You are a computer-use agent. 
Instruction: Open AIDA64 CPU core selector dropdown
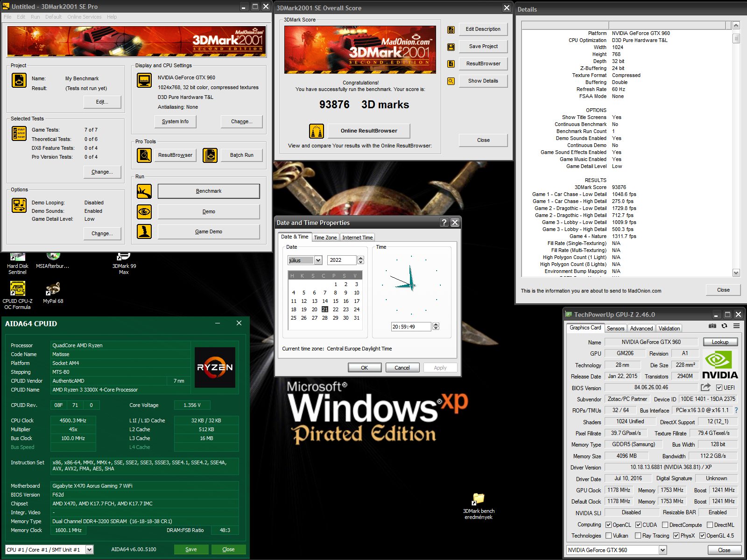coord(90,550)
